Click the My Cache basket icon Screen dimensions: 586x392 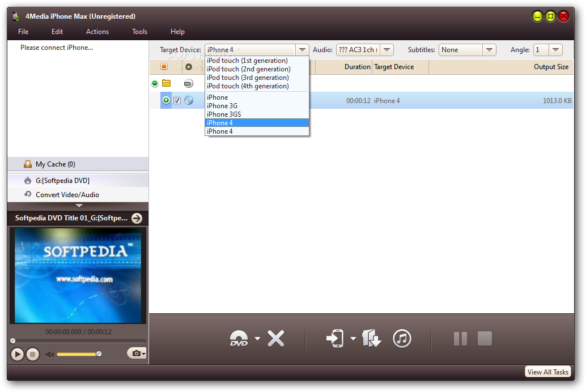[x=28, y=164]
